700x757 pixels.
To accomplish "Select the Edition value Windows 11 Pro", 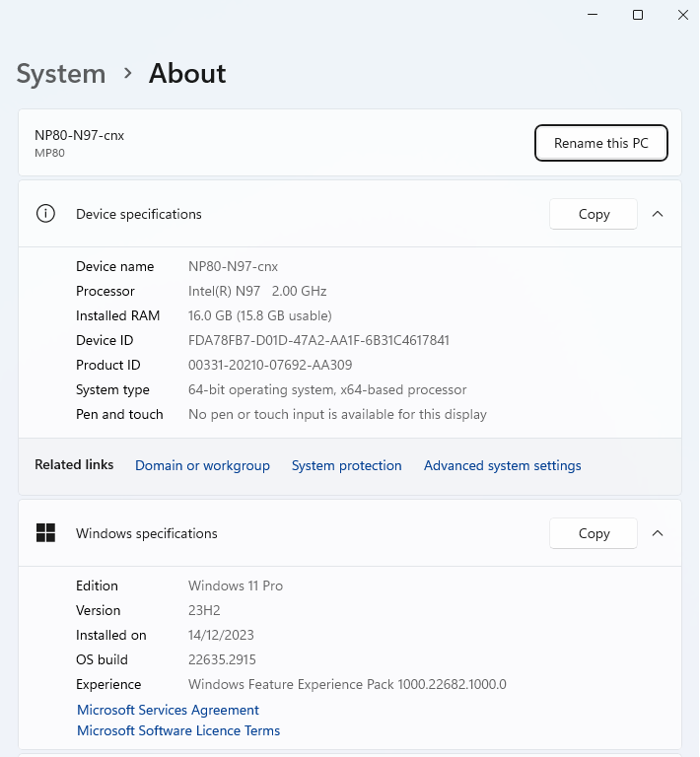I will coord(236,585).
